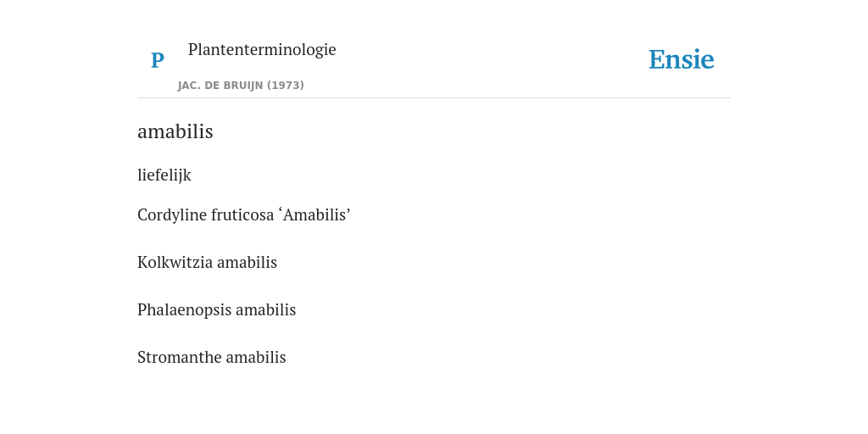Screen dimensions: 868x434
Task: Click 'amabilis' following Phalaenopsis
Action: (x=265, y=310)
